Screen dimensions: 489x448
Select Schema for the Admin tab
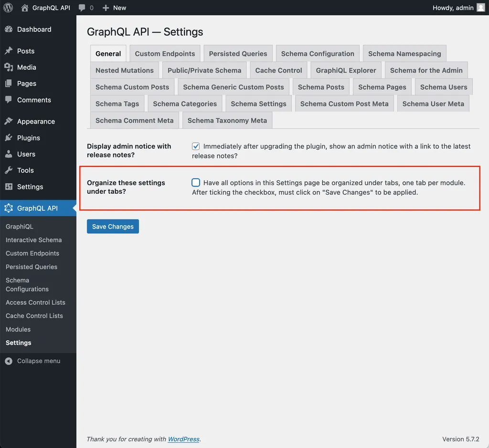426,71
